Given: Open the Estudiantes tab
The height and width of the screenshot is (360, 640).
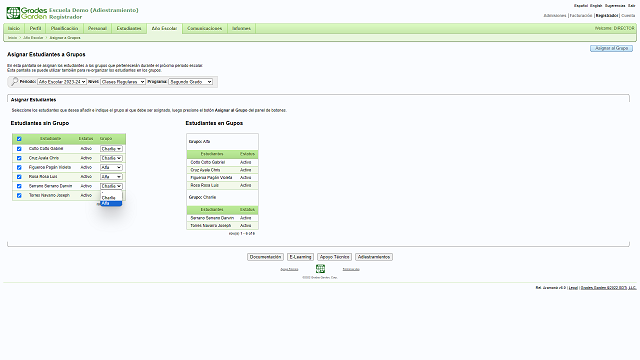Looking at the screenshot, I should pos(129,29).
